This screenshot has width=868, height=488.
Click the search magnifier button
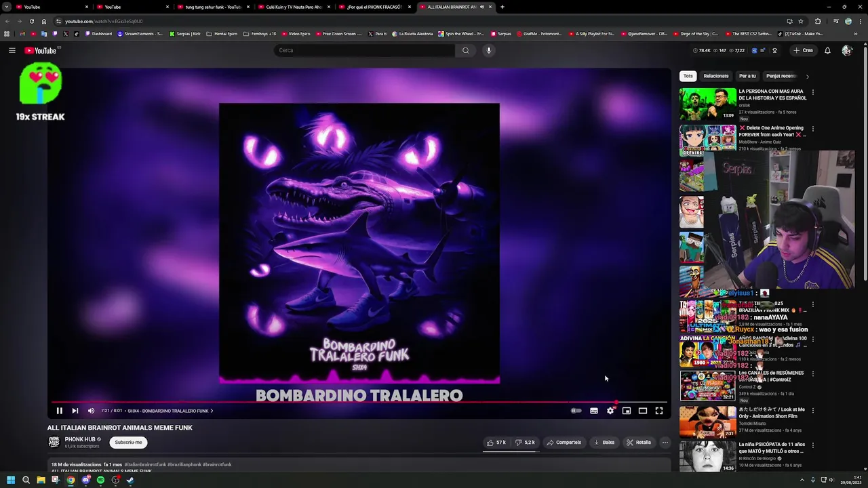point(465,50)
